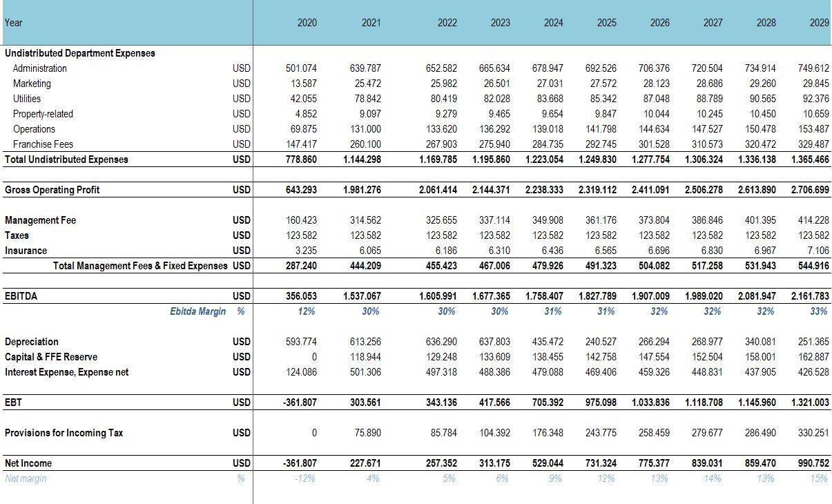
Task: Click the Administration row label
Action: pyautogui.click(x=40, y=68)
